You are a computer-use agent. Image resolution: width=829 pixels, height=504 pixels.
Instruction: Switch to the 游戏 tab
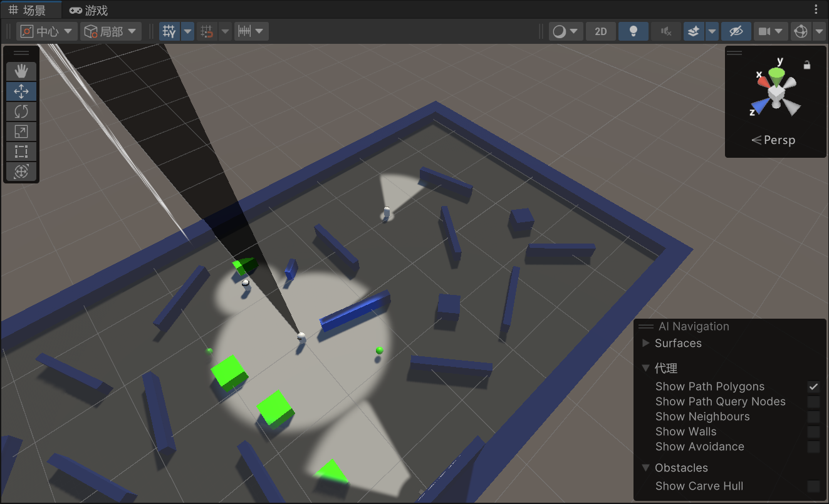tap(86, 9)
